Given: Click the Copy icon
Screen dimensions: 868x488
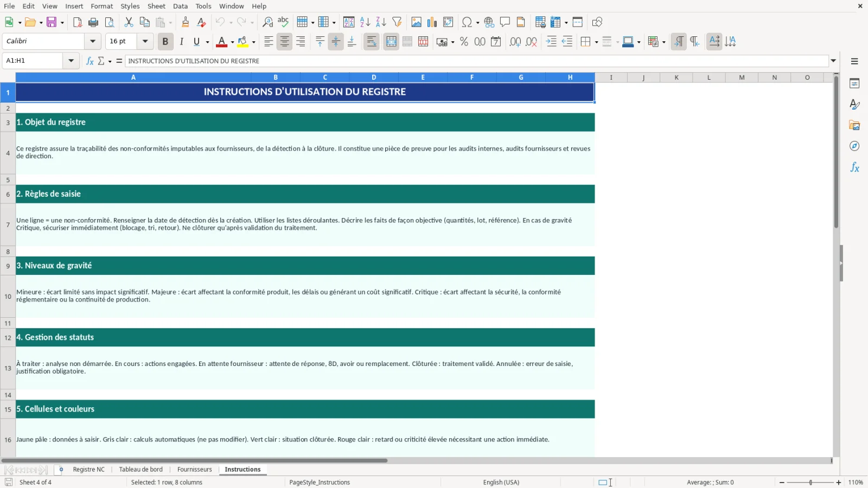Looking at the screenshot, I should [144, 22].
